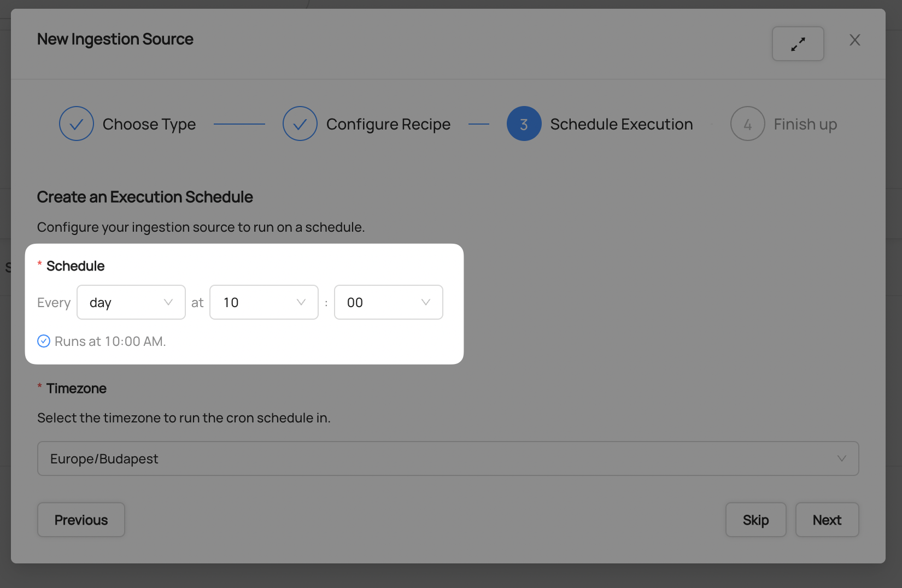Close the New Ingestion Source dialog
Viewport: 902px width, 588px height.
pos(854,40)
